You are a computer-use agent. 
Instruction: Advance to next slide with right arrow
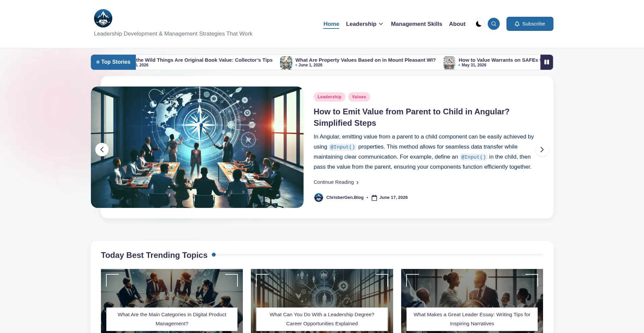542,150
